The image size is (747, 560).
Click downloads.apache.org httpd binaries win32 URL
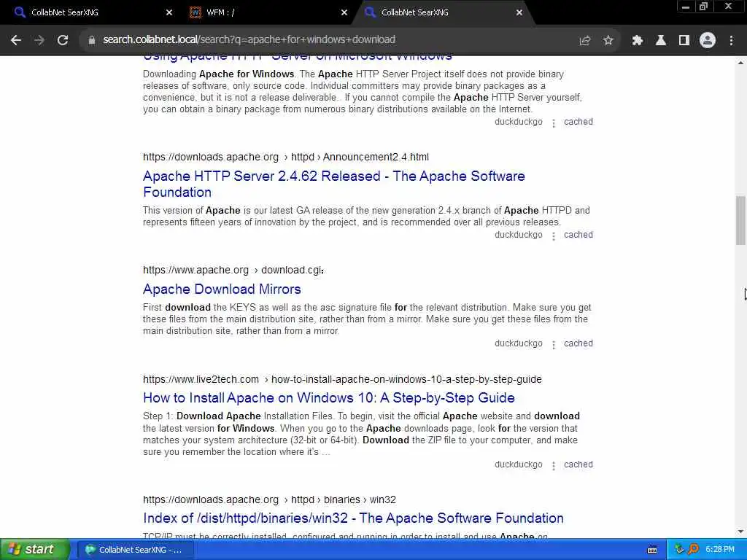(269, 499)
